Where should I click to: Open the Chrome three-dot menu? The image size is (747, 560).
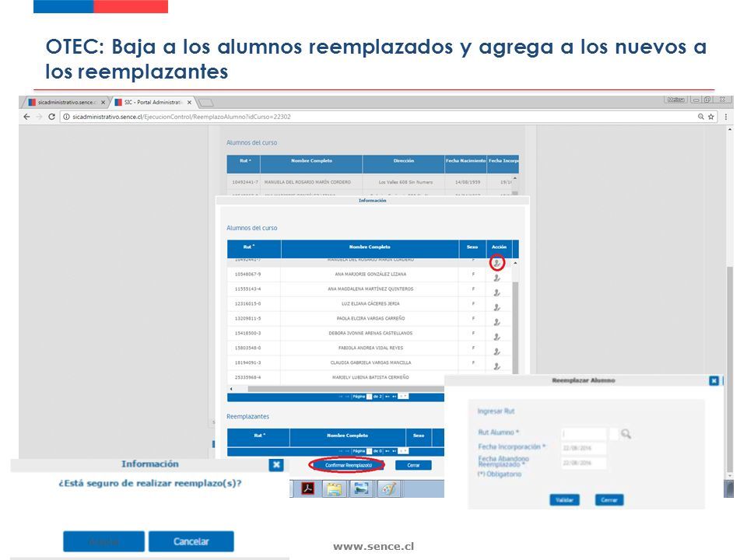pos(725,117)
